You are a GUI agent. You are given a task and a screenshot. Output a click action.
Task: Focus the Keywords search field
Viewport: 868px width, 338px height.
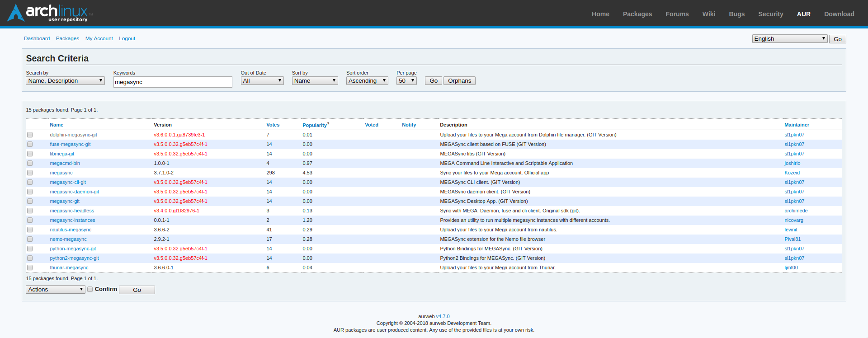point(173,82)
